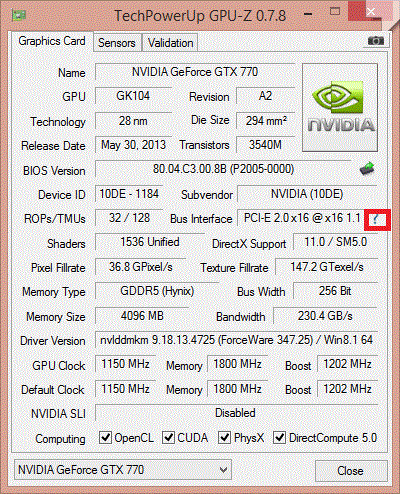This screenshot has height=494, width=400.
Task: Click the Device ID field 10DE - 1184
Action: (129, 194)
